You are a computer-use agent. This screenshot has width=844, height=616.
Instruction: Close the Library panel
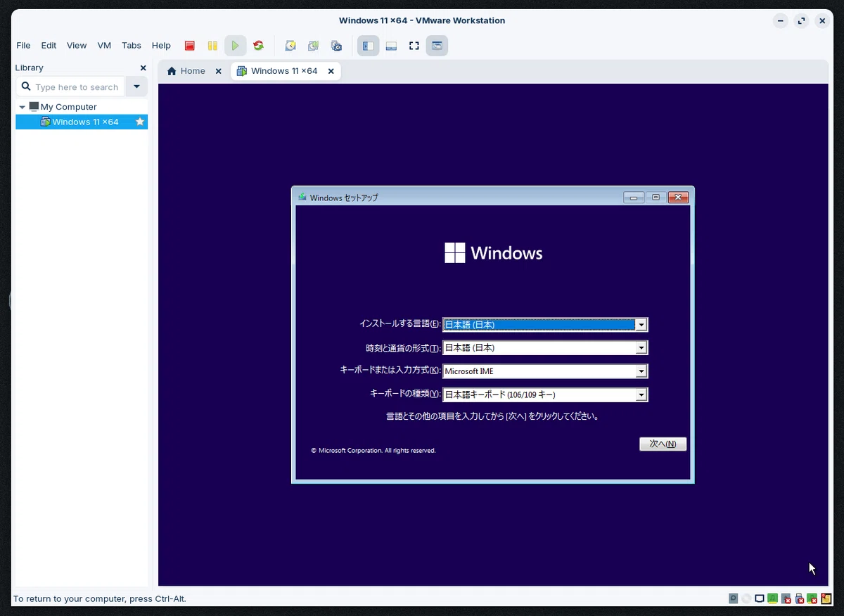pos(143,68)
